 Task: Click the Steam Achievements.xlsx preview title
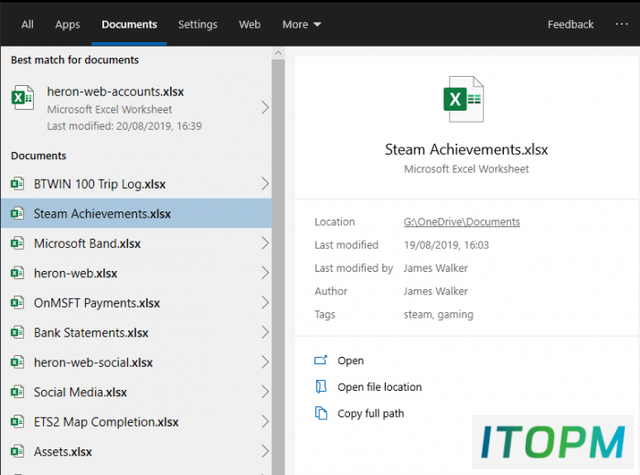point(466,149)
